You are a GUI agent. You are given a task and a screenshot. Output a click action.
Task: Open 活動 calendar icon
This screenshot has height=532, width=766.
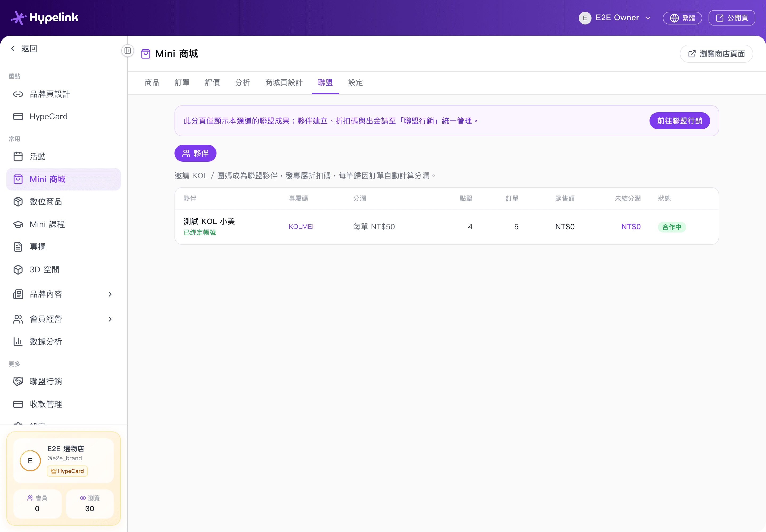[x=18, y=156]
